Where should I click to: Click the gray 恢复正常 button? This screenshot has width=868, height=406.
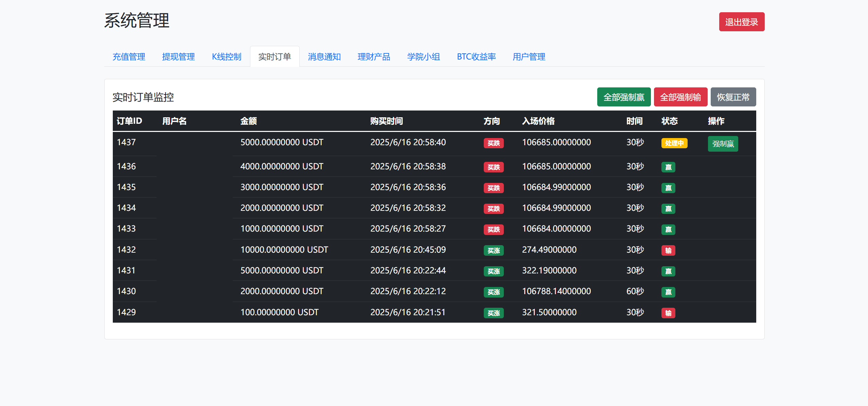733,97
